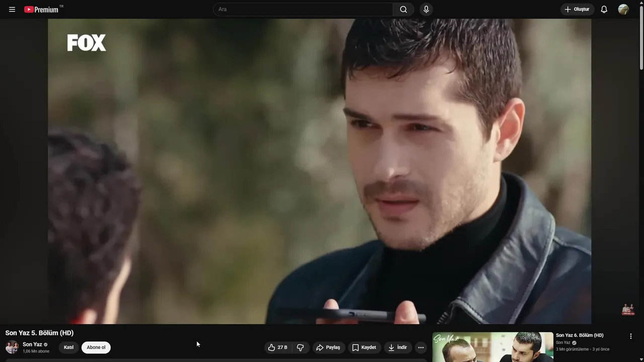The image size is (644, 362).
Task: Click the search magnifier button
Action: point(404,10)
